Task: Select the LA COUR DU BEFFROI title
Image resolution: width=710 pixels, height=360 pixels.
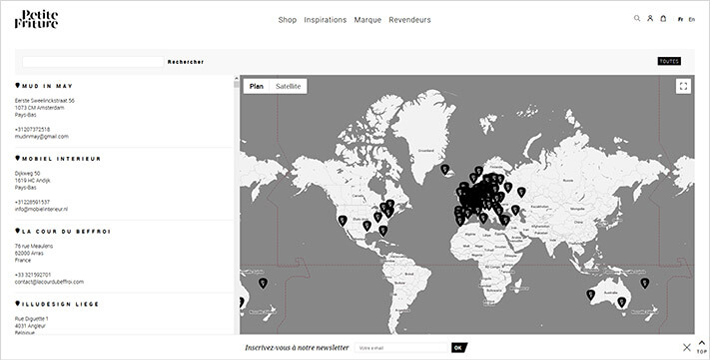Action: 66,231
